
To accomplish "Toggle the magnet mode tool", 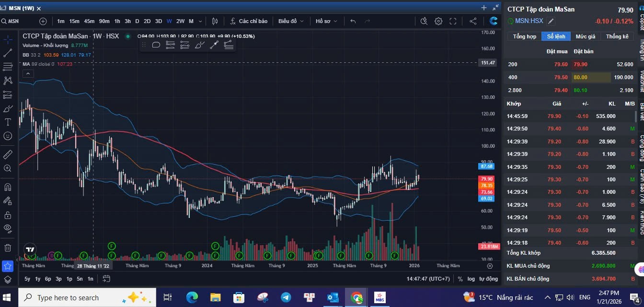I will tap(8, 187).
